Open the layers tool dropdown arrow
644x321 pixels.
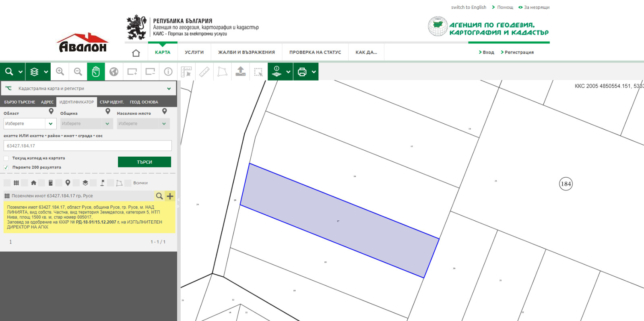(x=46, y=72)
